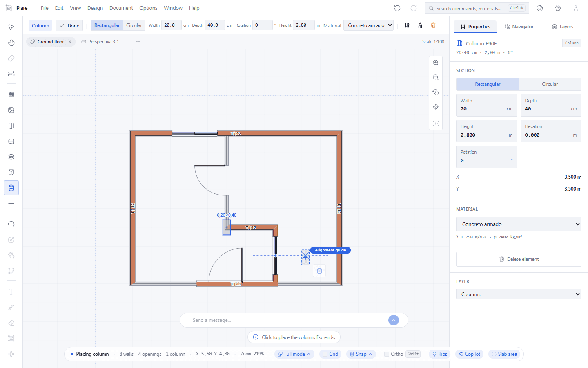This screenshot has width=588, height=368.
Task: Choose the text tool
Action: (11, 292)
